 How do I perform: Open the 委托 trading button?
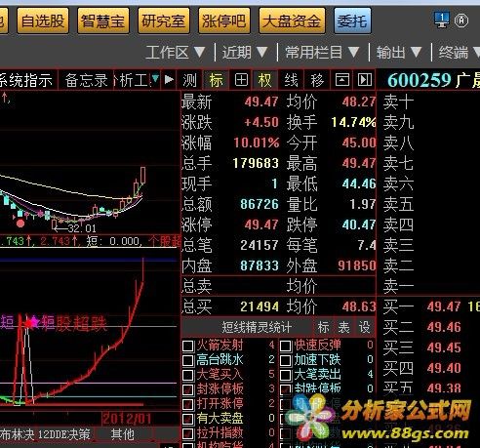pos(352,21)
